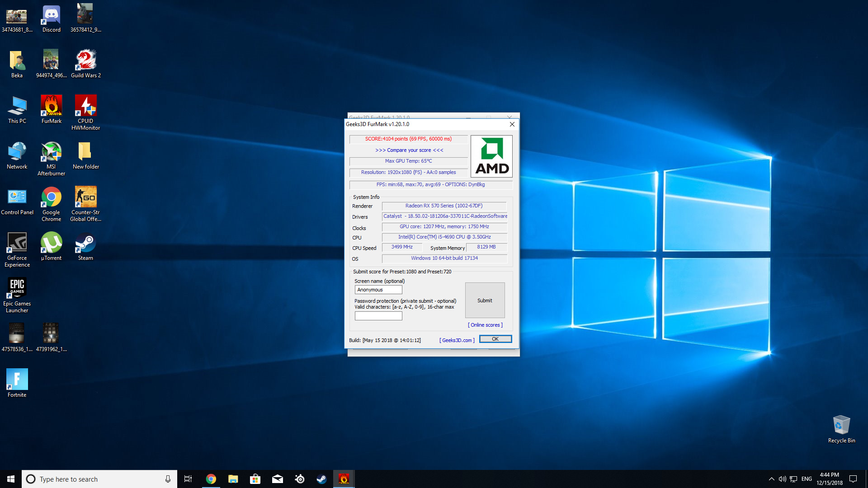Click the FurMark icon in the taskbar
Viewport: 868px width, 488px height.
click(x=344, y=479)
